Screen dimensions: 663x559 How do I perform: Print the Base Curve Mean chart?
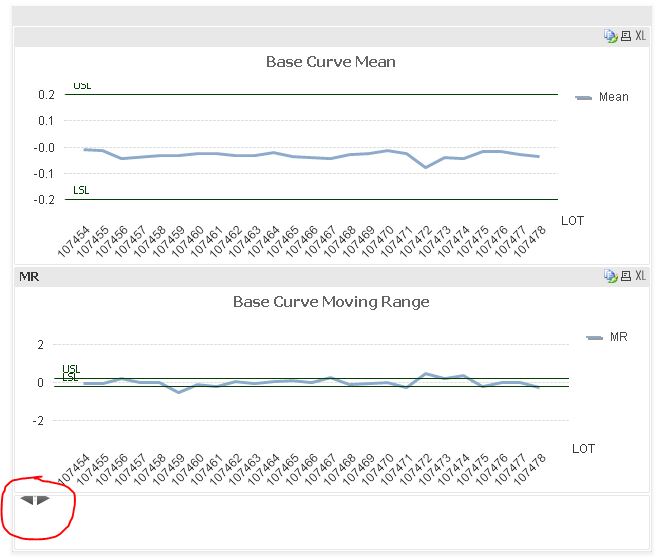626,36
